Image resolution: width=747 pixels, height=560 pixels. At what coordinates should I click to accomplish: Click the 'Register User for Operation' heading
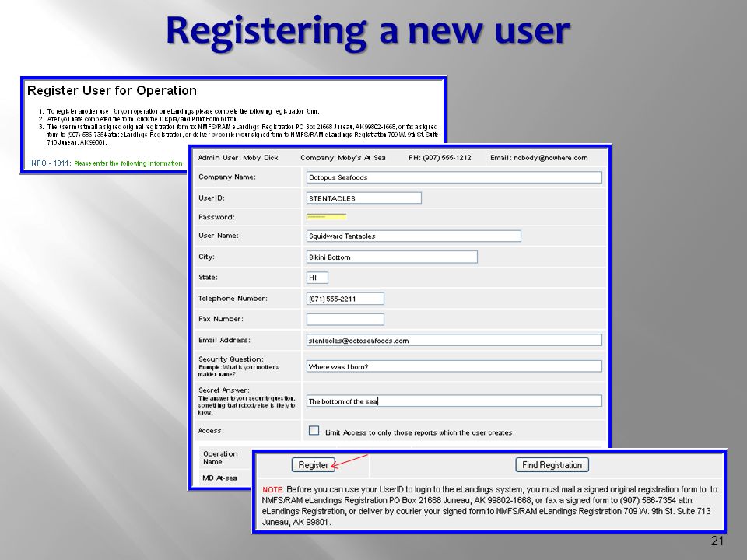pyautogui.click(x=112, y=90)
